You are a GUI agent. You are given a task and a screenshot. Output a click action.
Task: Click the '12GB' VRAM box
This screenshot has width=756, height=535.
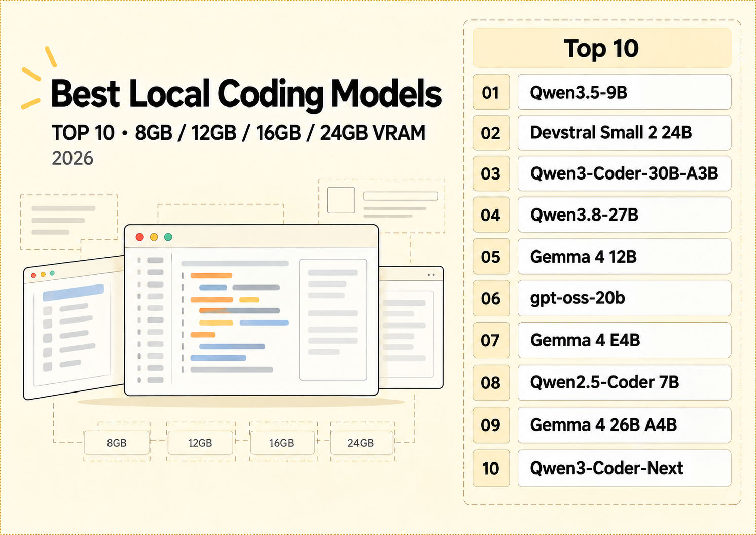click(200, 443)
